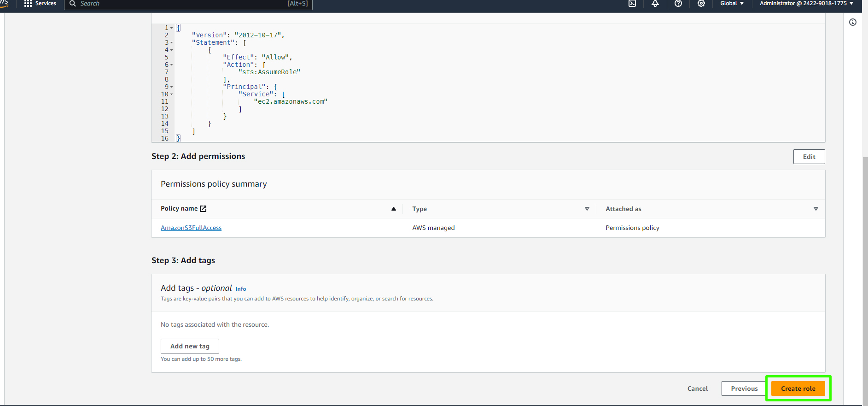Click the external link icon beside Policy name
The height and width of the screenshot is (406, 868).
click(203, 209)
